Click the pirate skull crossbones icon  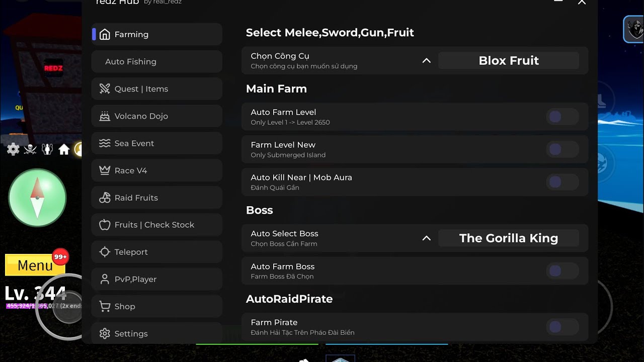(x=30, y=149)
